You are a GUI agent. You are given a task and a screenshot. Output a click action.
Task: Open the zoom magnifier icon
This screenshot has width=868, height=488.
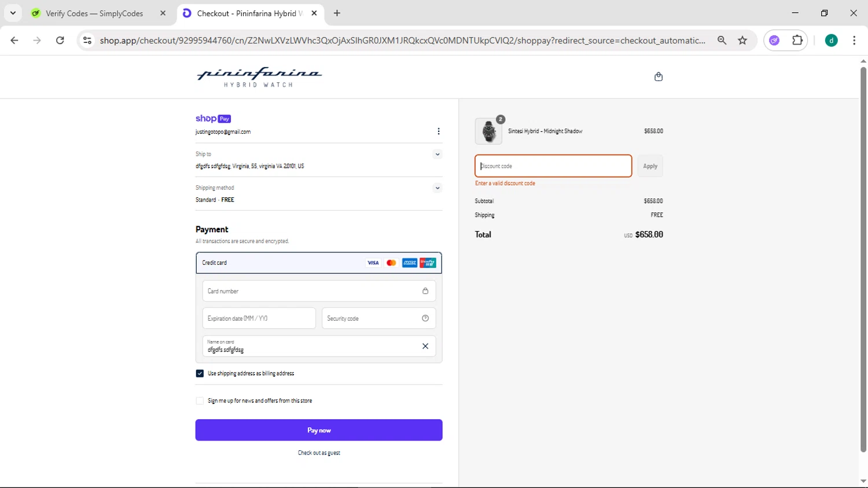(x=722, y=41)
